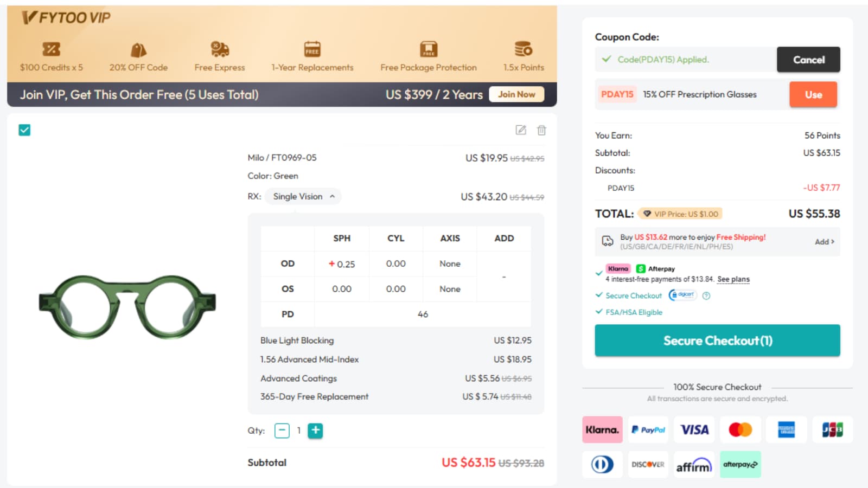This screenshot has width=868, height=488.
Task: Collapse the Single Vision RX dropdown
Action: [303, 196]
